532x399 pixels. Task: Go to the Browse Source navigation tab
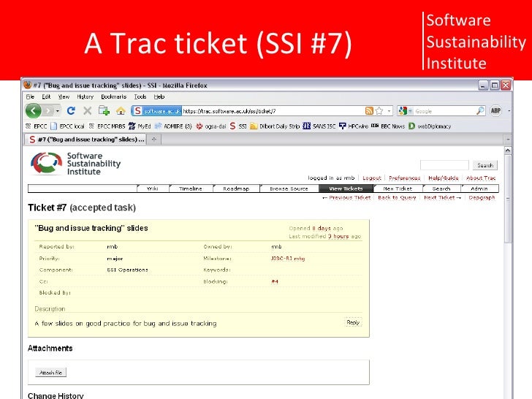tap(289, 189)
